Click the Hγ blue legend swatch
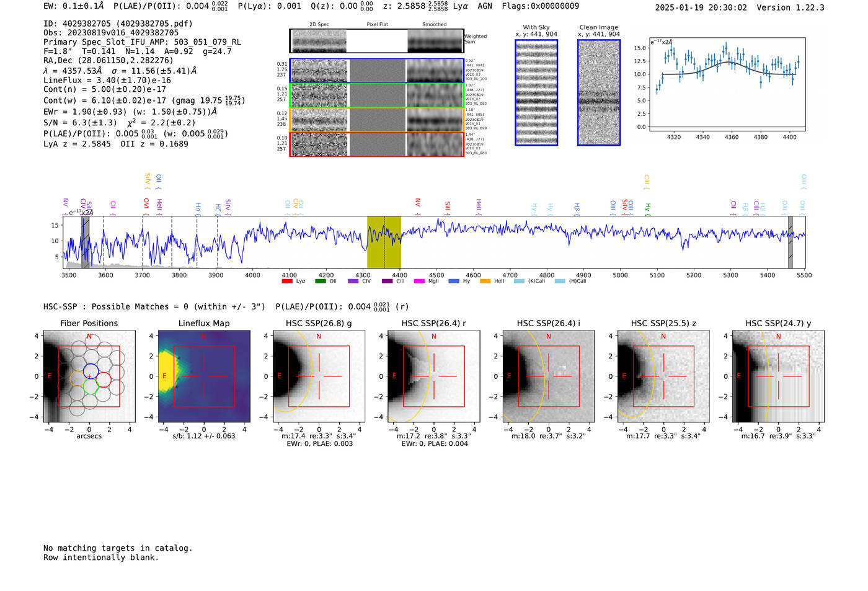 coord(454,282)
